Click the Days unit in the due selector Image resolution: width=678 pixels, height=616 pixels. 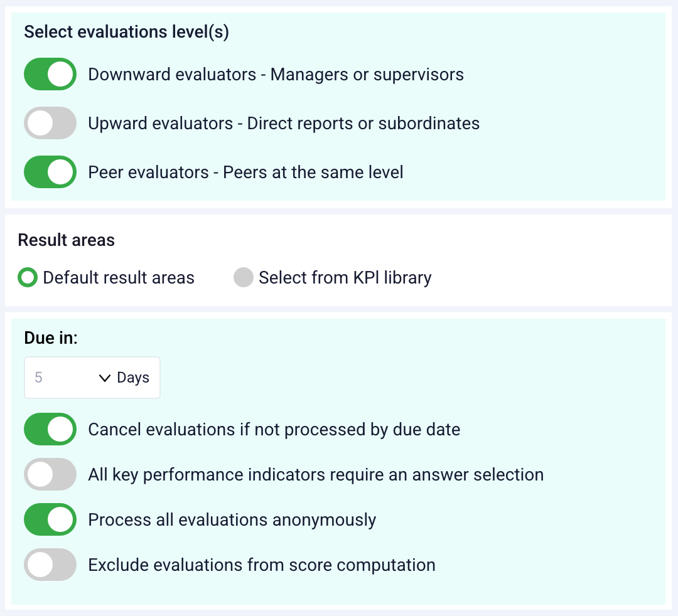coord(133,378)
